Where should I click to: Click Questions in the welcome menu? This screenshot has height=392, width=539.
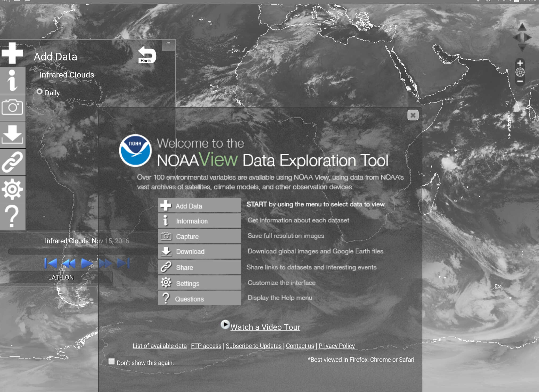tap(199, 299)
